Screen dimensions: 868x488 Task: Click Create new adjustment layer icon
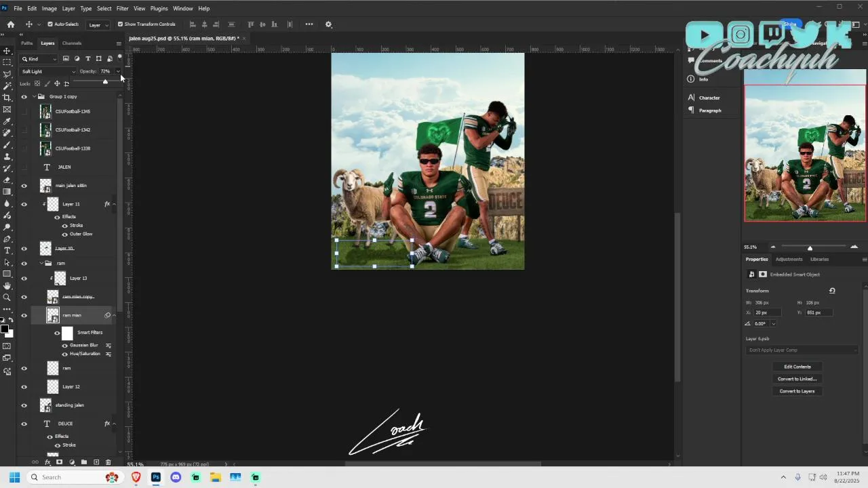[71, 462]
